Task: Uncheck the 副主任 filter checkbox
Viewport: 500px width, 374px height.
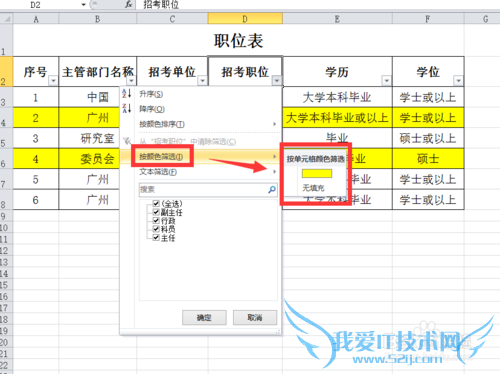Action: click(x=156, y=212)
